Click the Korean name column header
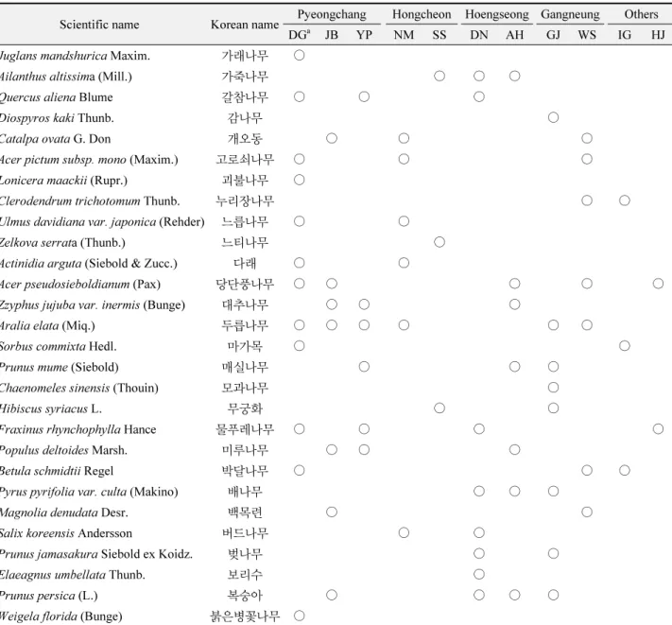This screenshot has width=672, height=625. tap(245, 25)
